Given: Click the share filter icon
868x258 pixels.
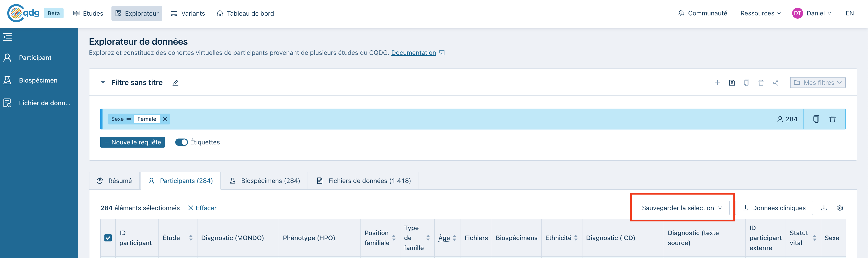Looking at the screenshot, I should pyautogui.click(x=775, y=83).
